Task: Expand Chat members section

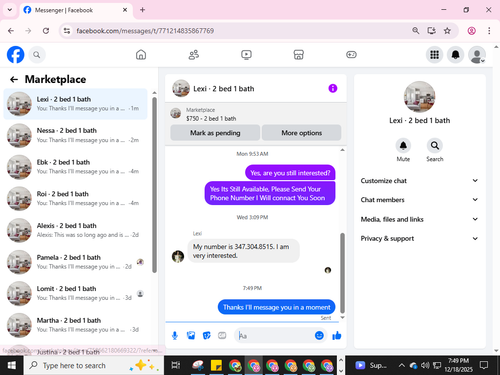Action: [419, 200]
